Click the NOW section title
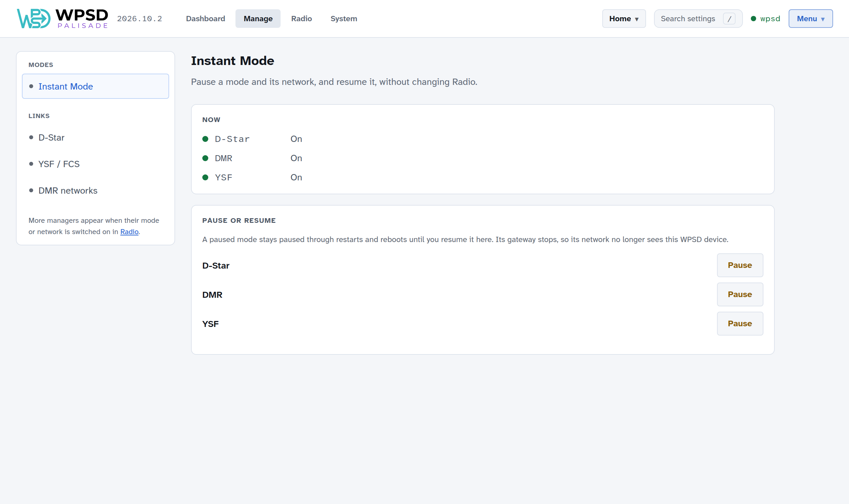849x504 pixels. [211, 120]
